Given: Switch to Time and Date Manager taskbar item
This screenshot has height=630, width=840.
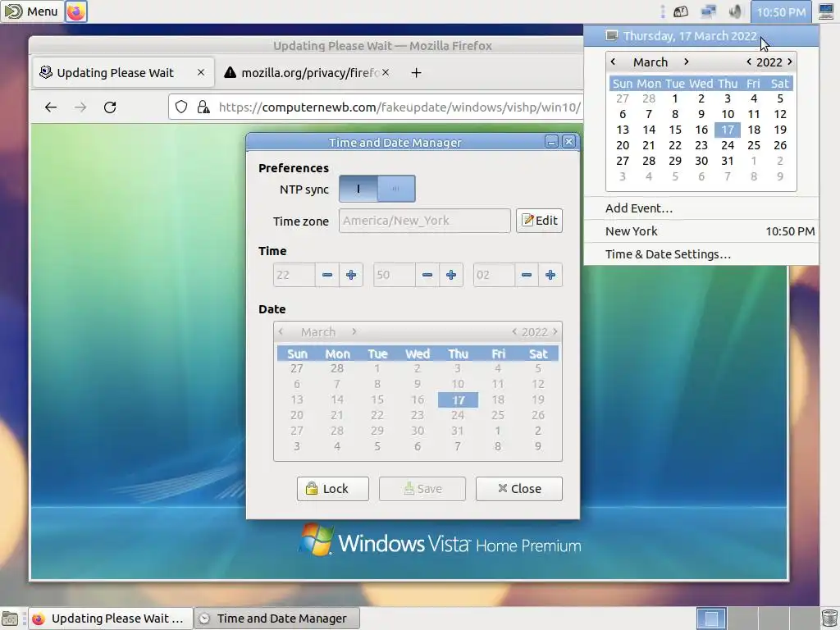Looking at the screenshot, I should (276, 619).
